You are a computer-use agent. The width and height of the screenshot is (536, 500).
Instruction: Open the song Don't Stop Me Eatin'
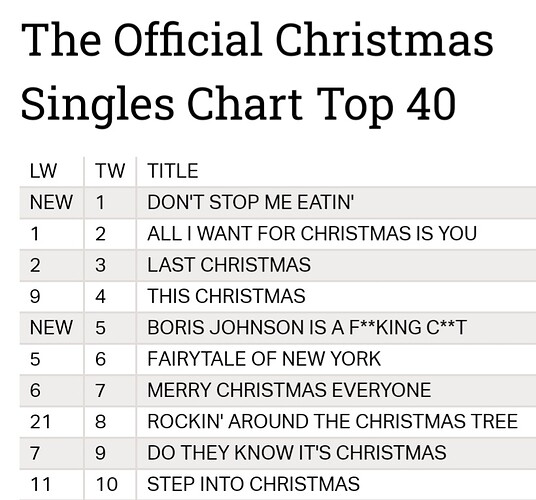(251, 202)
